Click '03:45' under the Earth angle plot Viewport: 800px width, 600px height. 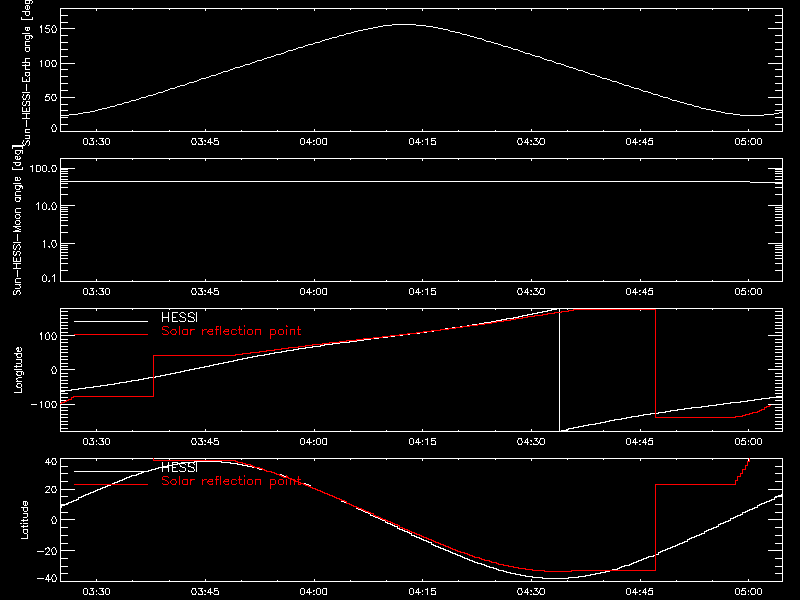pos(205,142)
